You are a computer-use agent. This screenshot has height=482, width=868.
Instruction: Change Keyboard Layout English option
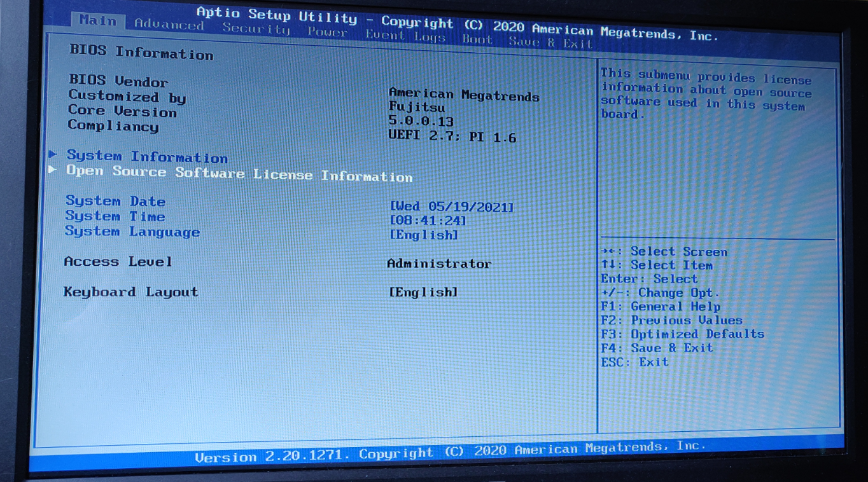pos(423,292)
